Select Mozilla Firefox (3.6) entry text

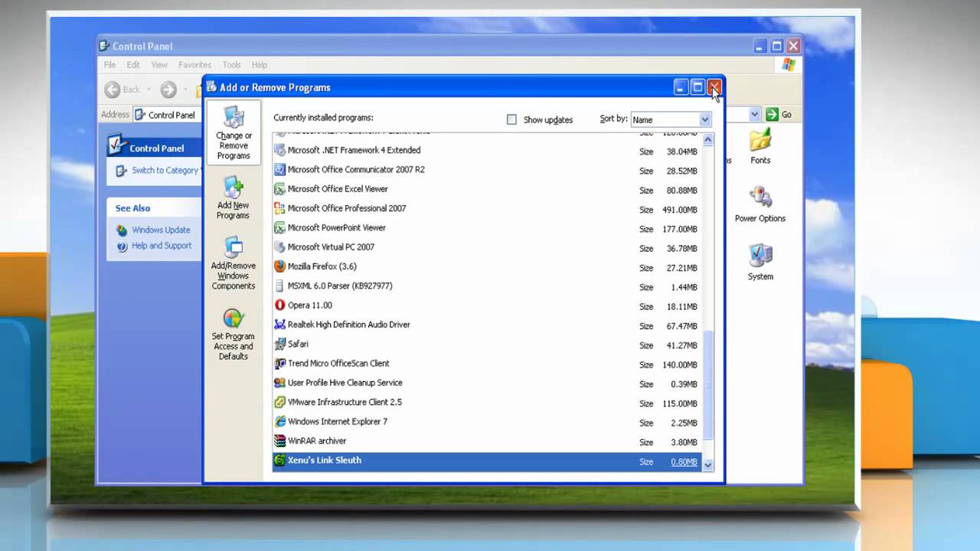[322, 266]
